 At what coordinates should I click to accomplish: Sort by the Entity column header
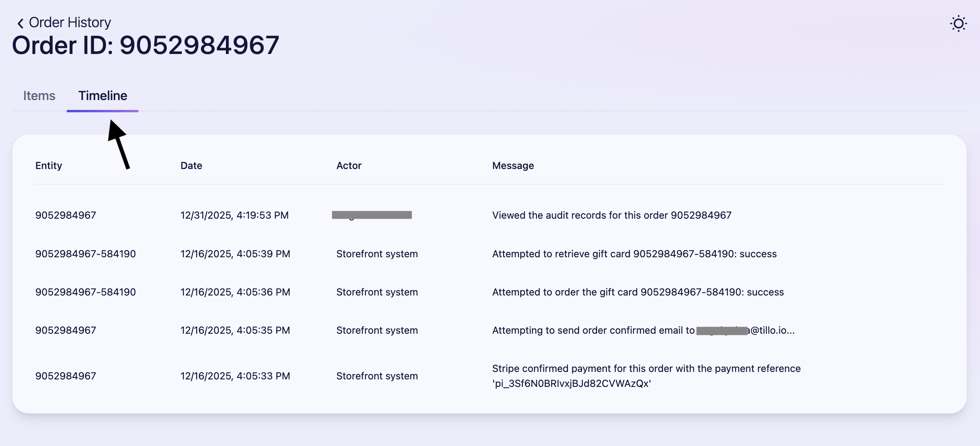(48, 165)
